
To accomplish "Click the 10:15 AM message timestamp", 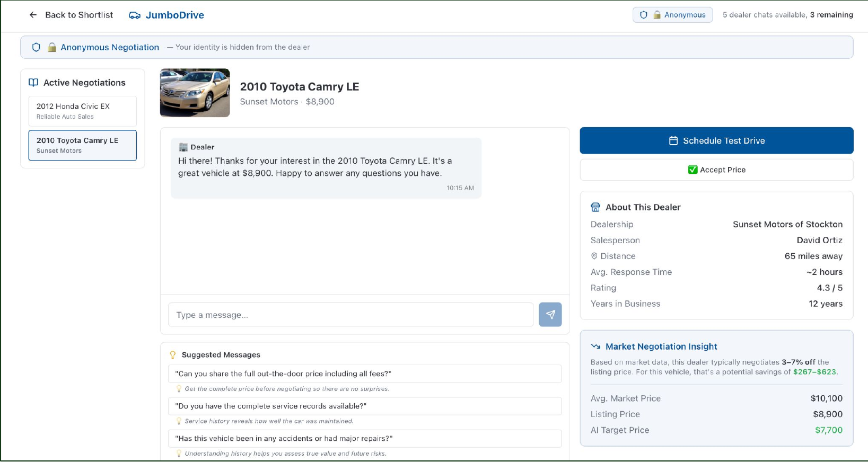I will coord(460,188).
